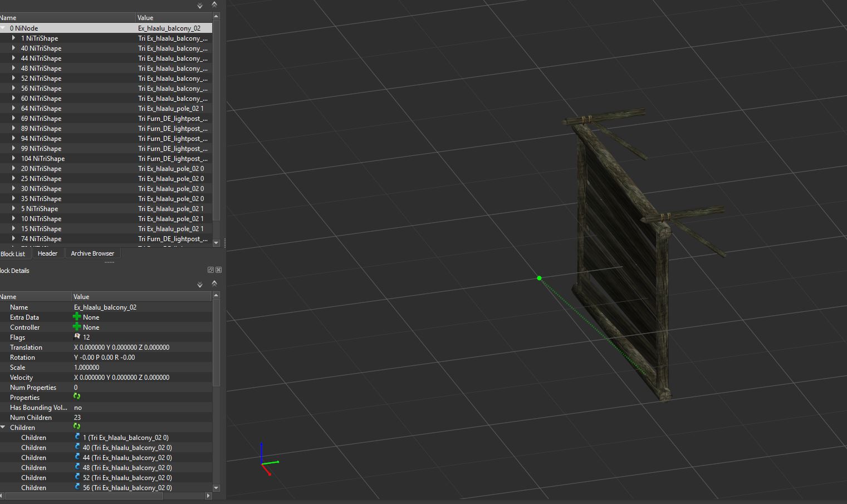Viewport: 847px width, 504px height.
Task: Click the green plus icon beside Extra Data
Action: 77,317
